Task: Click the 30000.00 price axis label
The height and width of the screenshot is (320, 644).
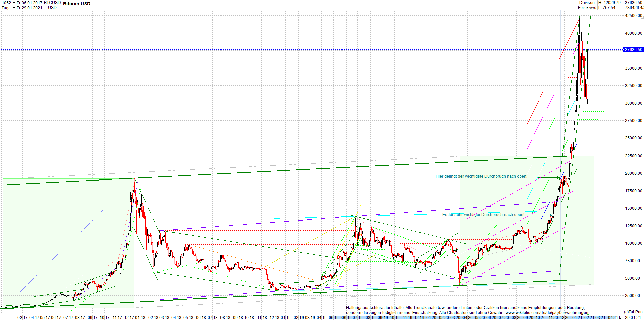Action: click(x=634, y=103)
